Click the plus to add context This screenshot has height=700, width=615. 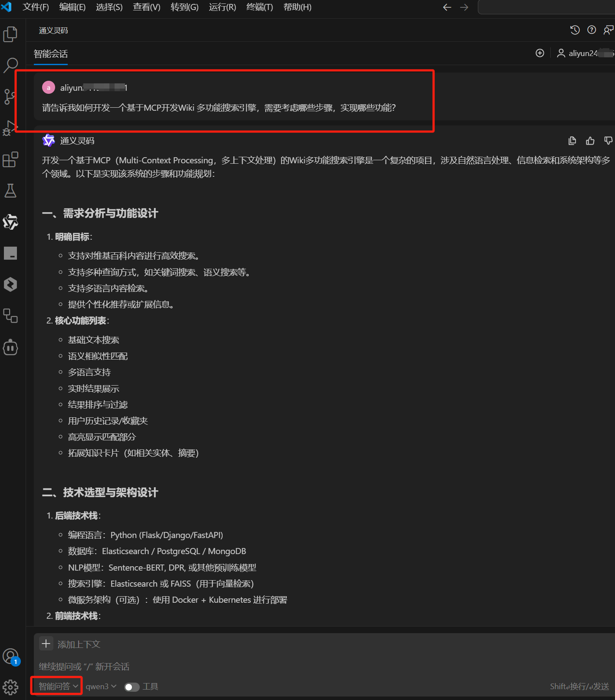tap(46, 644)
